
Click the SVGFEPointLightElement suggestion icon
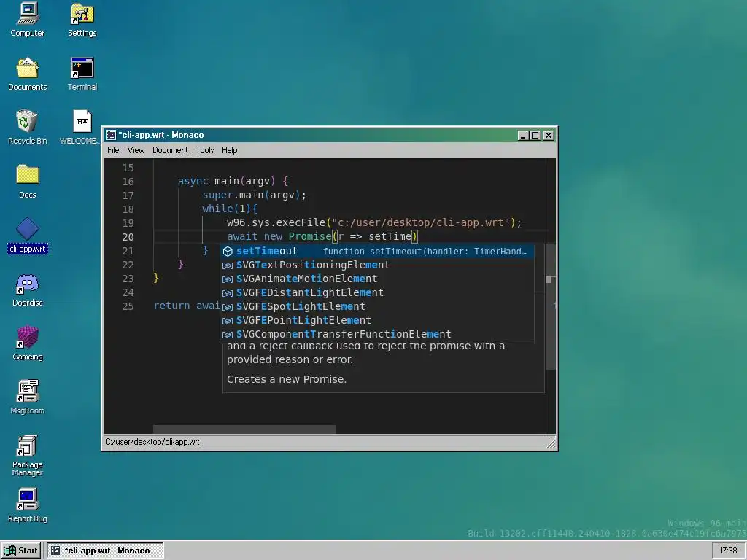tap(228, 321)
